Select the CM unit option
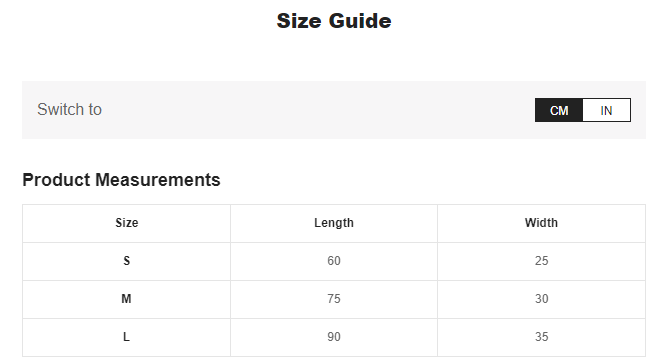 [x=559, y=110]
